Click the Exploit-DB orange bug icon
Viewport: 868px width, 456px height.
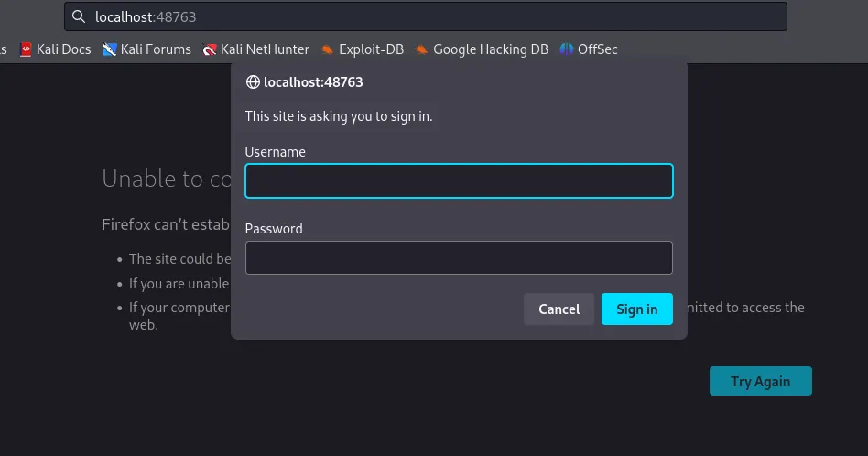328,49
